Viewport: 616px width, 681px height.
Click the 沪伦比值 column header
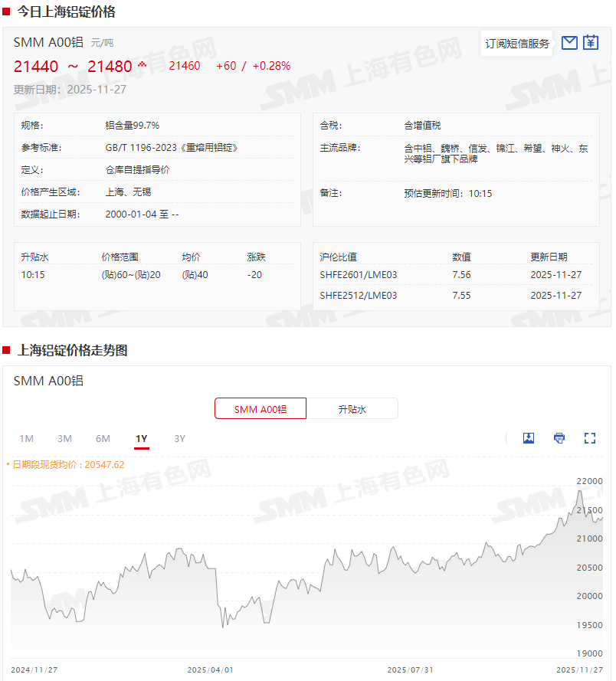click(338, 257)
